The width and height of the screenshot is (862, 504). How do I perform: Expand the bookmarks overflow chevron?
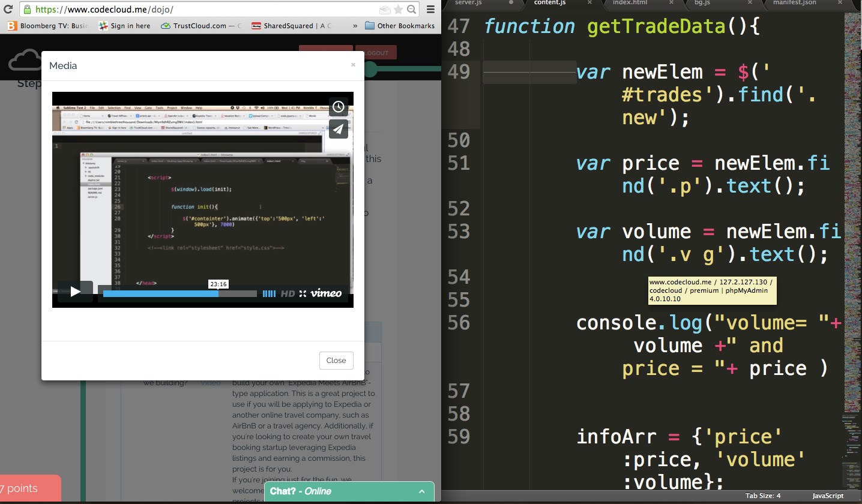click(x=355, y=26)
